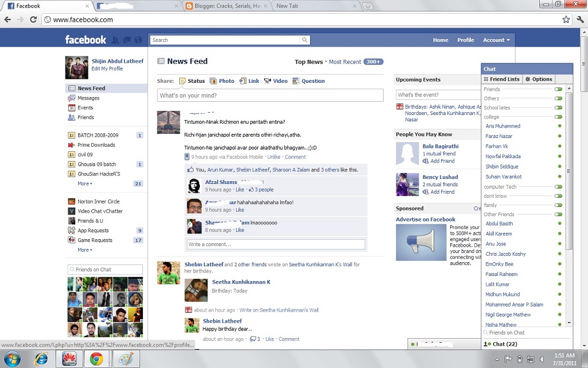Reload the page with the refresh icon
Viewport: 588px width, 368px height.
click(33, 20)
